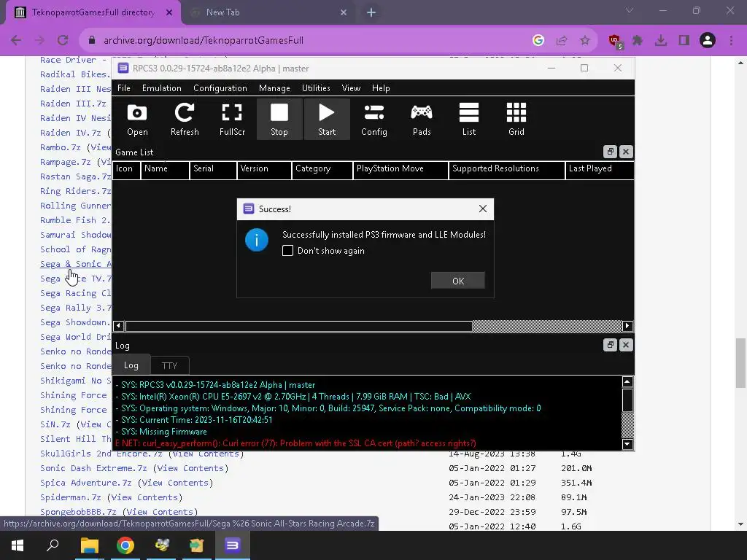
Task: Open the File menu
Action: (x=123, y=88)
